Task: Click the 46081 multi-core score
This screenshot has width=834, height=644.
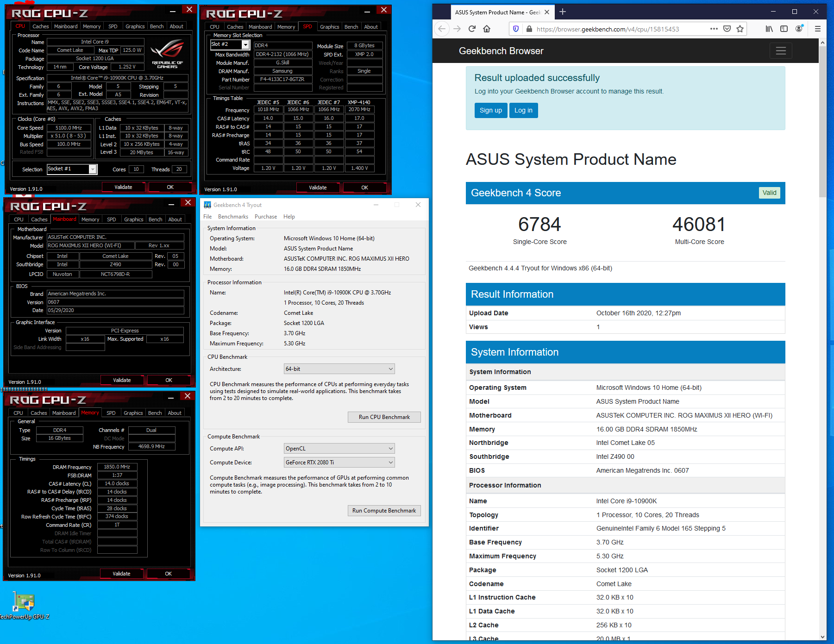Action: [x=699, y=225]
